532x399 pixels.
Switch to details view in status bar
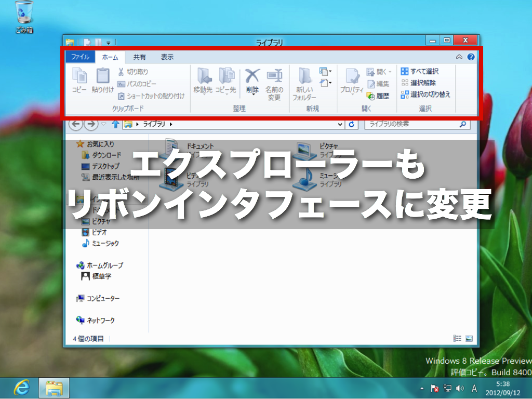point(457,338)
